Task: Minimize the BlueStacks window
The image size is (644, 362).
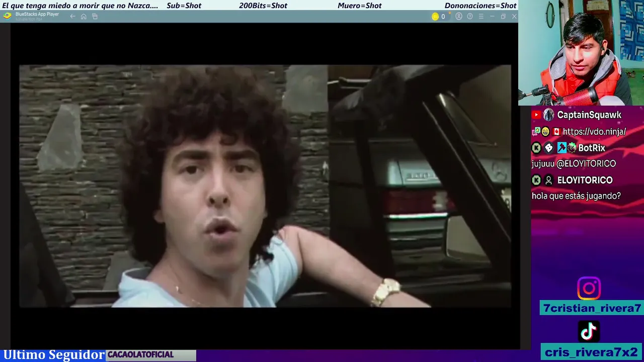Action: [x=492, y=17]
